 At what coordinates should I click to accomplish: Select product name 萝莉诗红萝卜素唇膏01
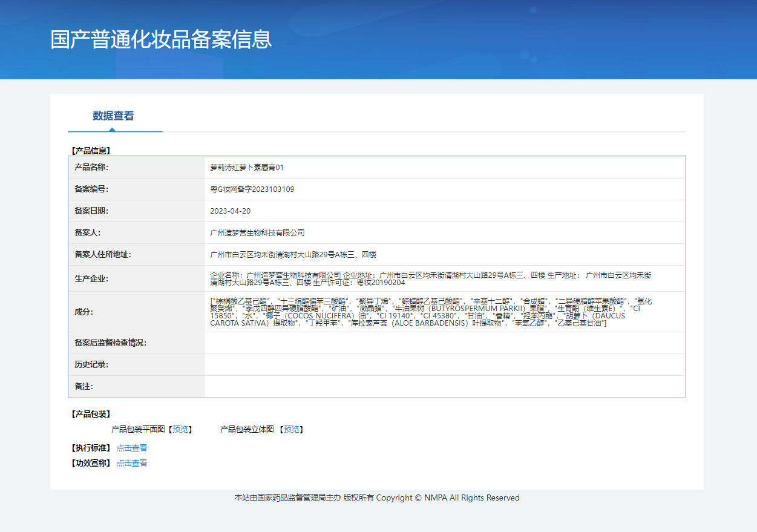tap(247, 167)
